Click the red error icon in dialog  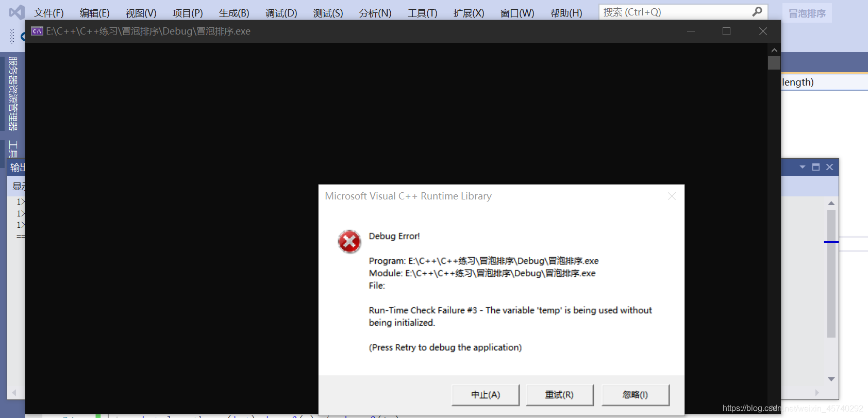coord(349,241)
